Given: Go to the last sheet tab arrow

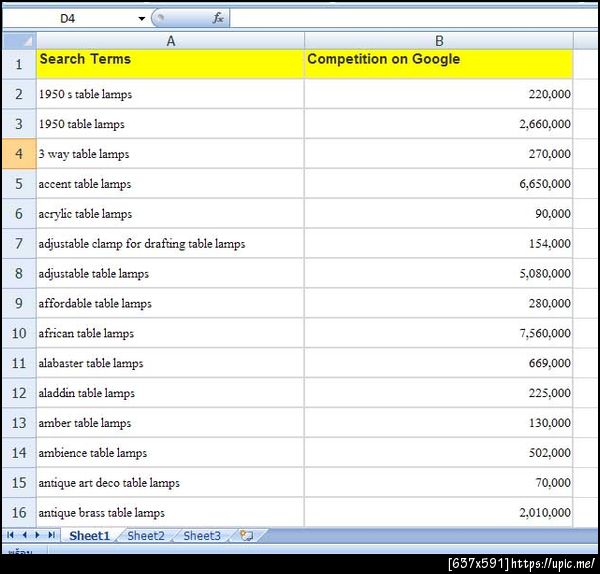Looking at the screenshot, I should point(51,535).
